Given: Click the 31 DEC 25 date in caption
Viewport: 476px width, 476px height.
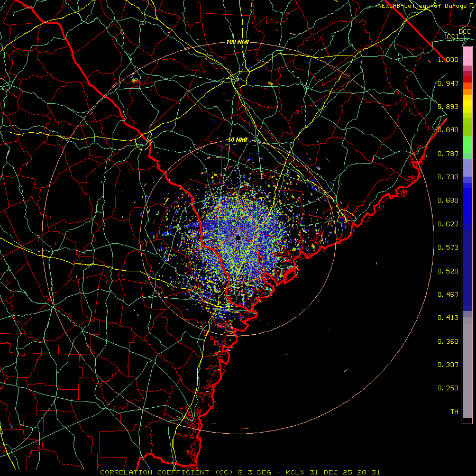Looking at the screenshot, I should click(x=331, y=472).
